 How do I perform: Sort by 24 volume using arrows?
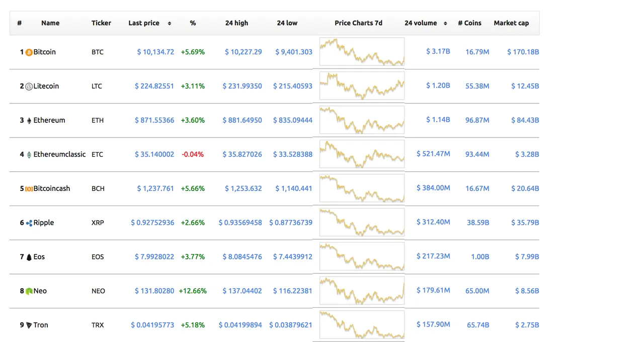click(445, 23)
